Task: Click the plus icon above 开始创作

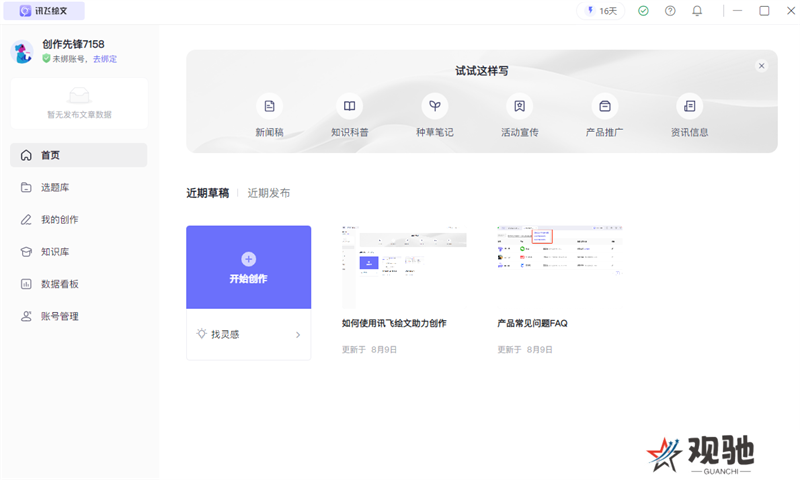Action: coord(248,259)
